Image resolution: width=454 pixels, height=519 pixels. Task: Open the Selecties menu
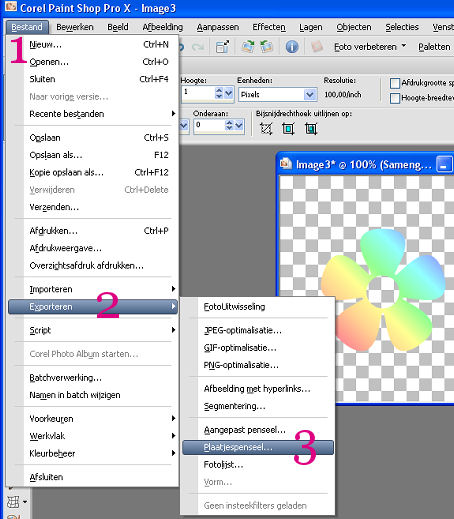(402, 27)
